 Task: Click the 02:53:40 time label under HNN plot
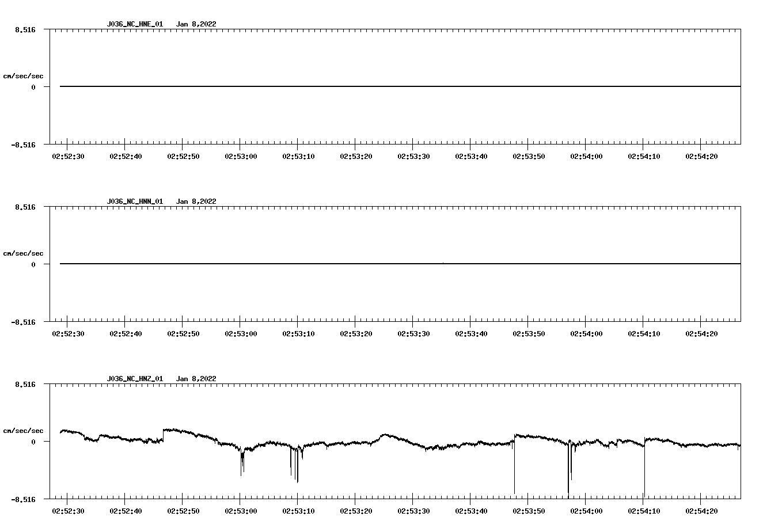coord(471,334)
